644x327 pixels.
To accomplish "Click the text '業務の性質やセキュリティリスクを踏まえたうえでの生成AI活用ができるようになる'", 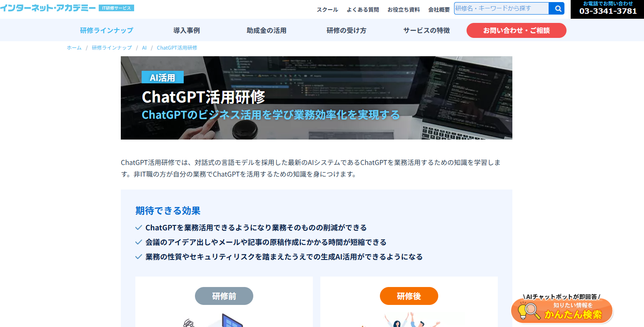I will (284, 257).
